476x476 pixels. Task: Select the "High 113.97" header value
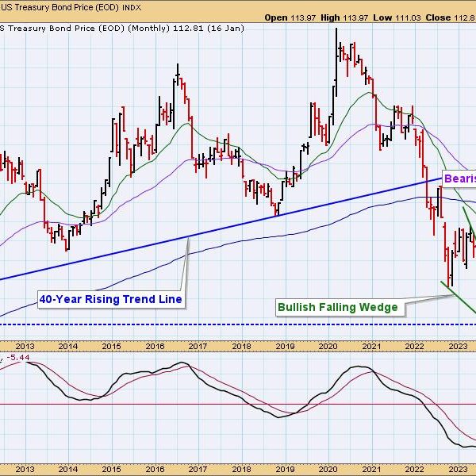(x=344, y=17)
